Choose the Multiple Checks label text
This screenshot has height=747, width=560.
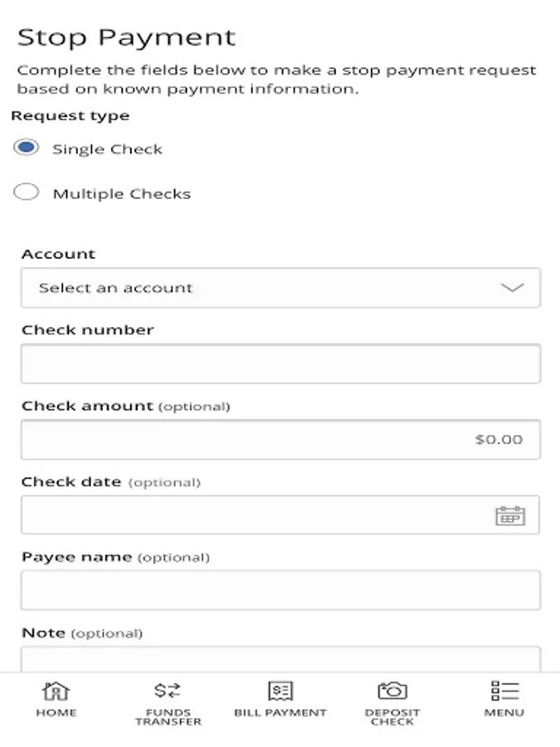121,194
